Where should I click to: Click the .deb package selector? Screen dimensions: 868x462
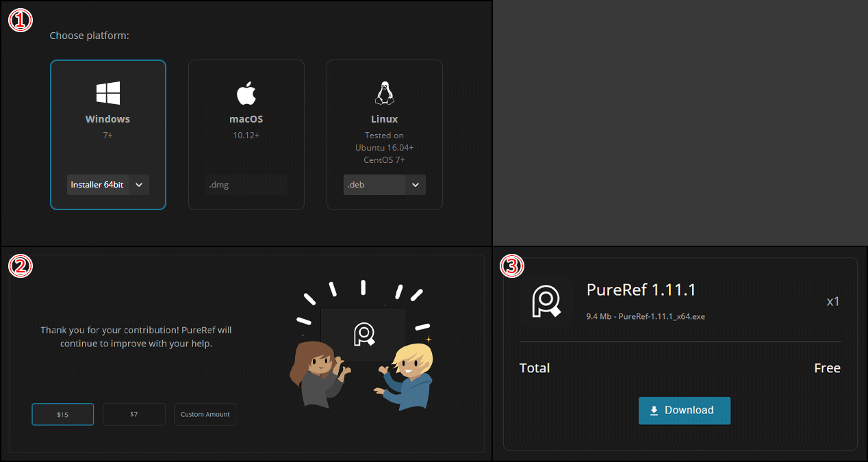[x=374, y=185]
